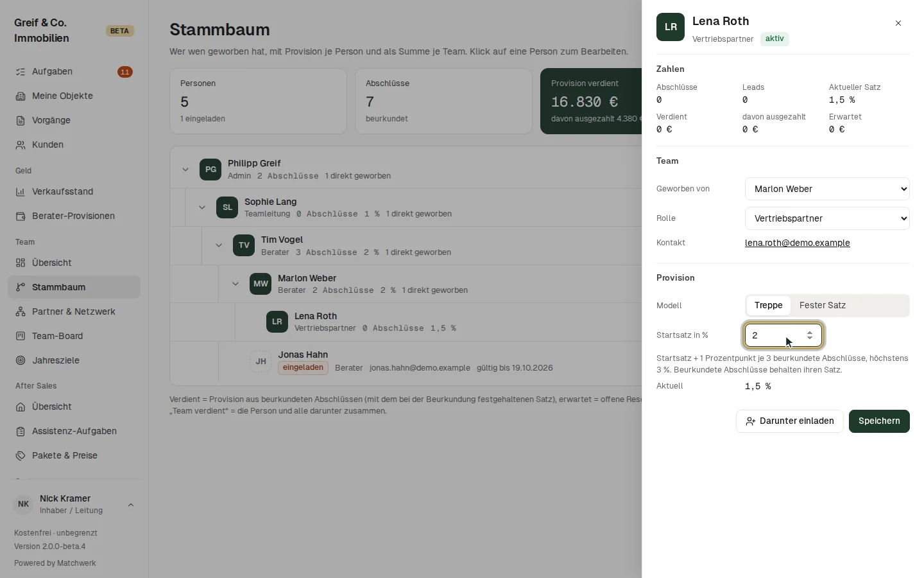
Task: Click the Berater-Provisionen wallet icon
Action: (21, 216)
